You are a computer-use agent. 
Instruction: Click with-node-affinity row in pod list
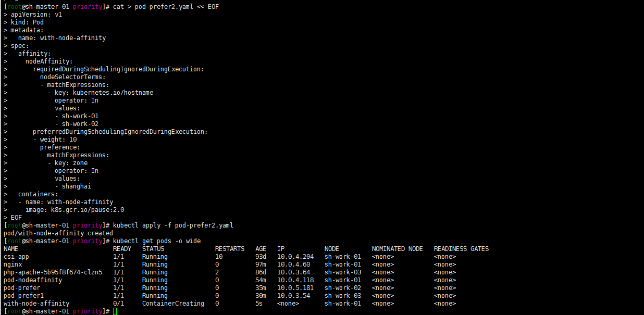229,304
